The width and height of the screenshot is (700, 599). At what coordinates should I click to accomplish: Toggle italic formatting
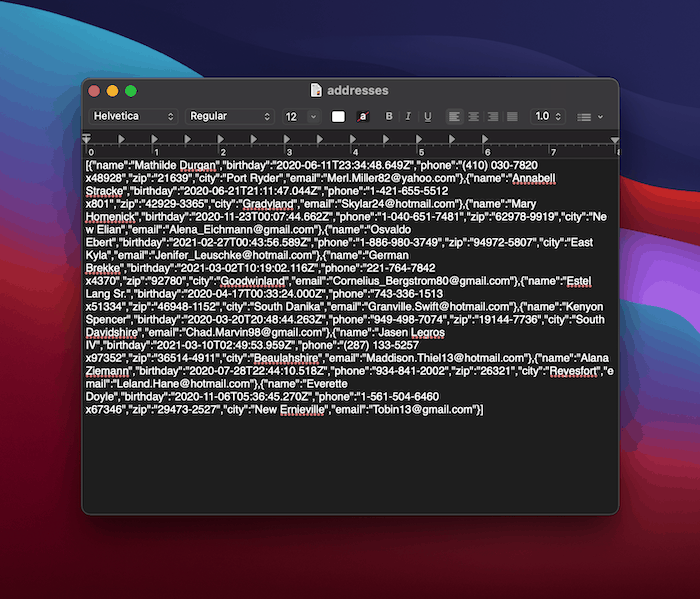[x=408, y=116]
